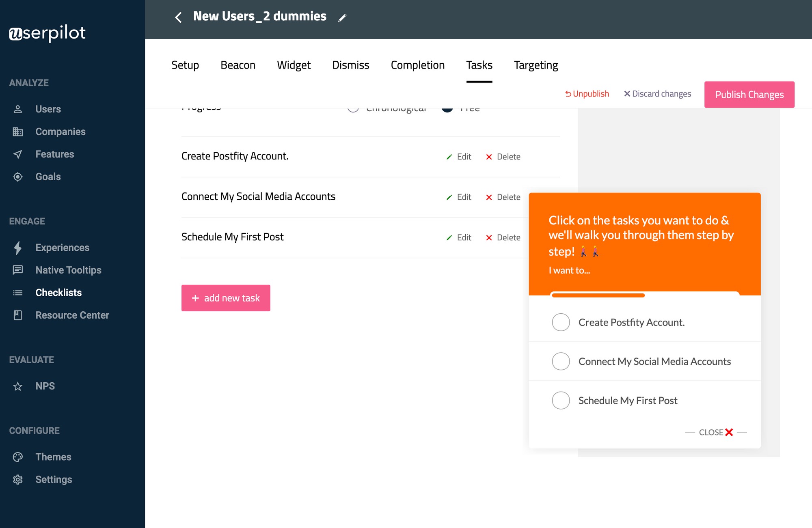Unpublish the checklist
This screenshot has width=812, height=528.
point(587,94)
